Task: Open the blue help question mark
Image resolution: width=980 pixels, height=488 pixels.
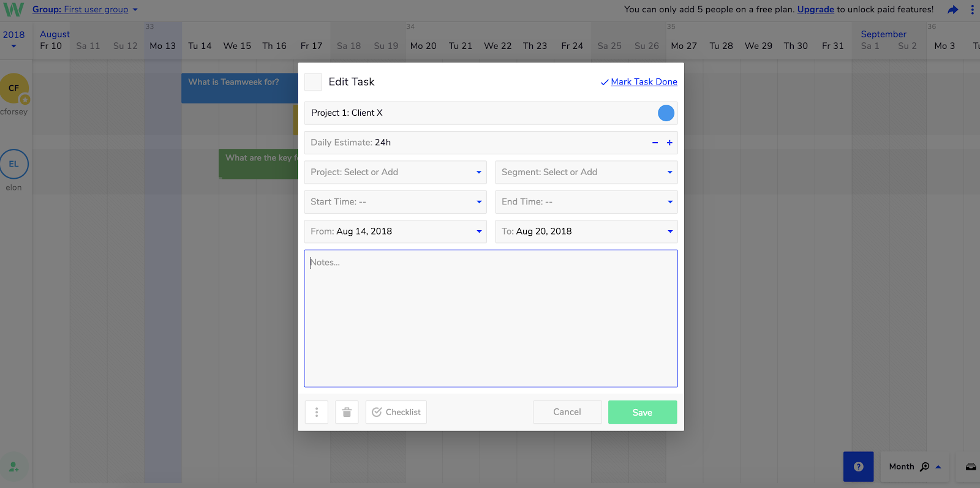Action: 858,467
